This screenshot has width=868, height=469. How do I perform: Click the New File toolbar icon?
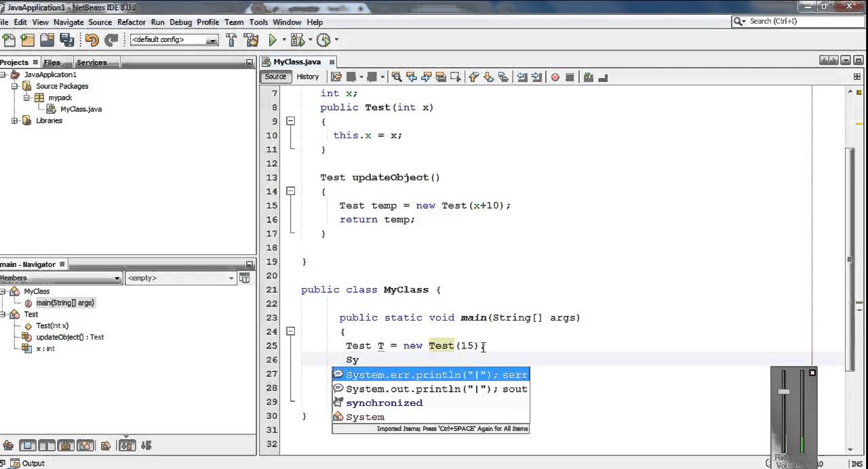pyautogui.click(x=8, y=40)
